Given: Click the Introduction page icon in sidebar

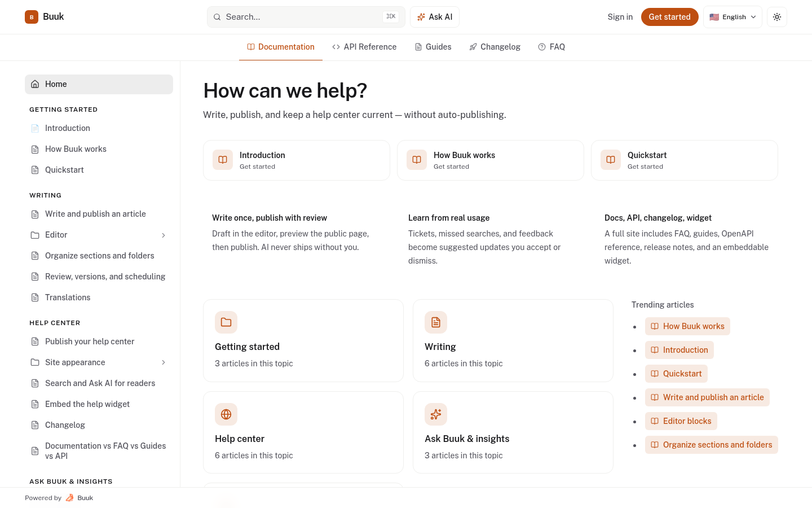Looking at the screenshot, I should (x=35, y=128).
